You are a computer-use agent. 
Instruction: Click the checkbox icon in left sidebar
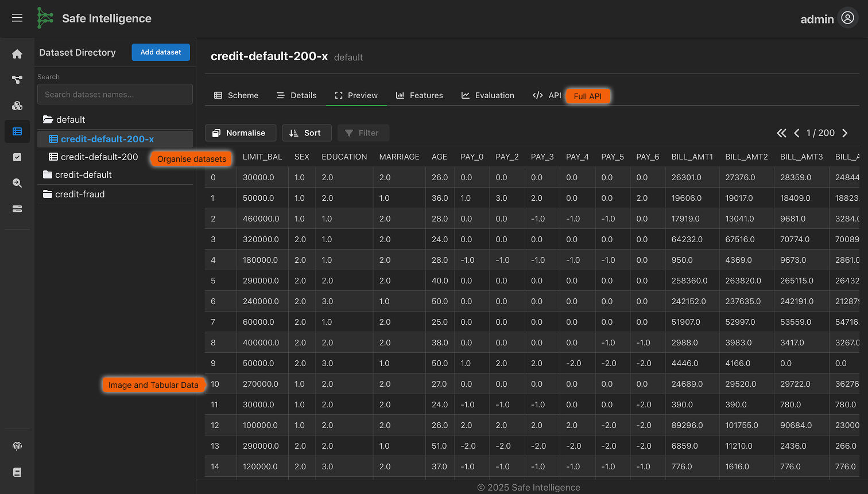[x=17, y=157]
